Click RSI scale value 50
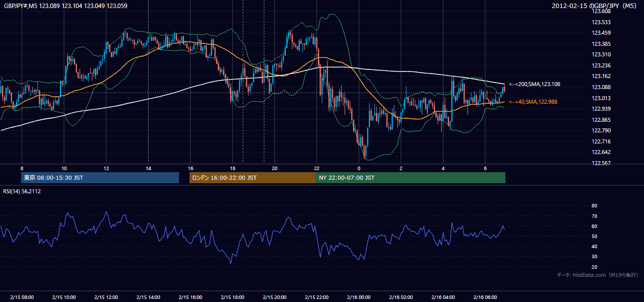The image size is (644, 302). pyautogui.click(x=595, y=236)
